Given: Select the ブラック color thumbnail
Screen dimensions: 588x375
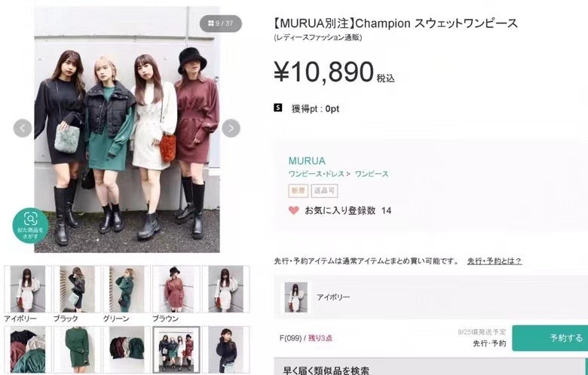Looking at the screenshot, I should coord(77,289).
